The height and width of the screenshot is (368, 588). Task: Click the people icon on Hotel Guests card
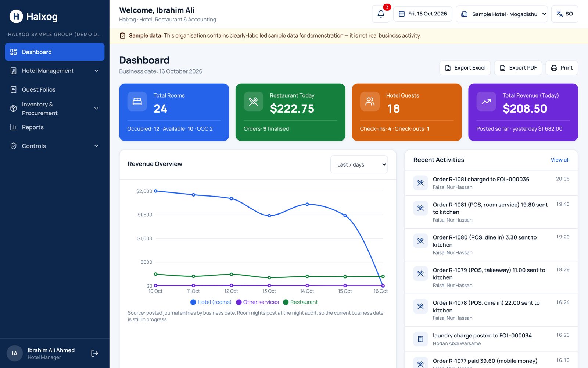[x=370, y=101]
